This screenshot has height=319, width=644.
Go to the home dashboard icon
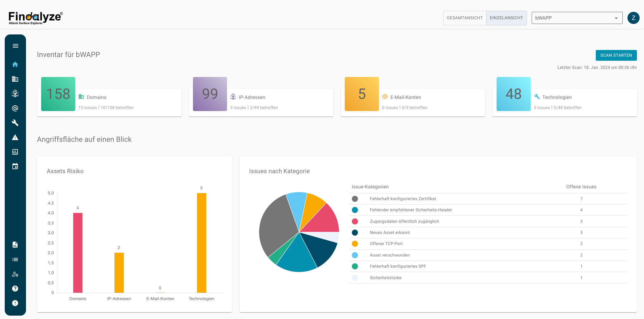pos(15,64)
